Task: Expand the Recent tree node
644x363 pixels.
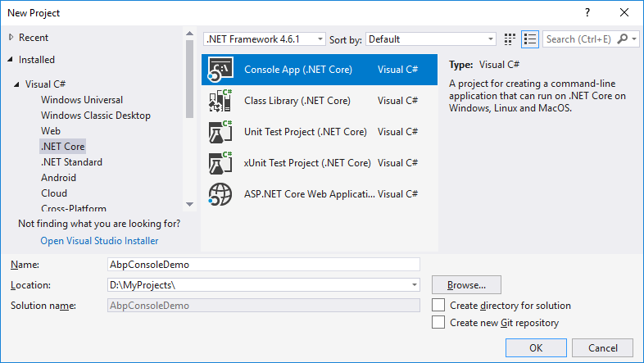Action: pyautogui.click(x=11, y=38)
